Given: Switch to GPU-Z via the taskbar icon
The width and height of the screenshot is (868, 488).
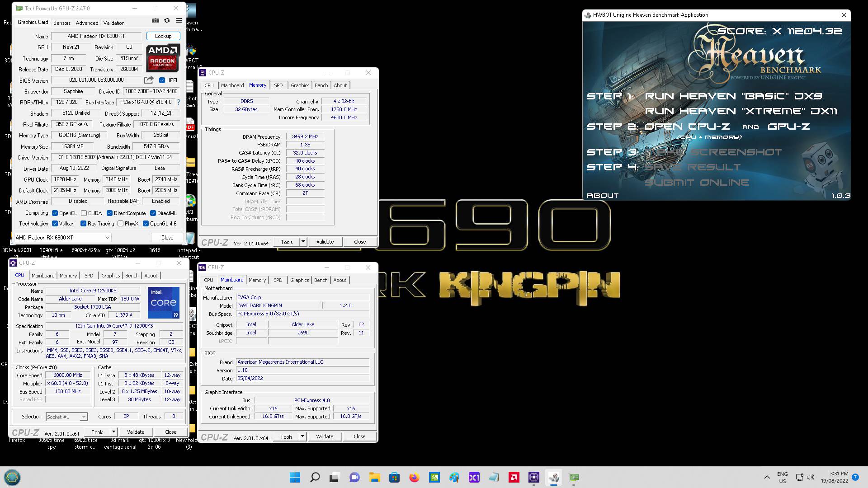Looking at the screenshot, I should (x=574, y=477).
